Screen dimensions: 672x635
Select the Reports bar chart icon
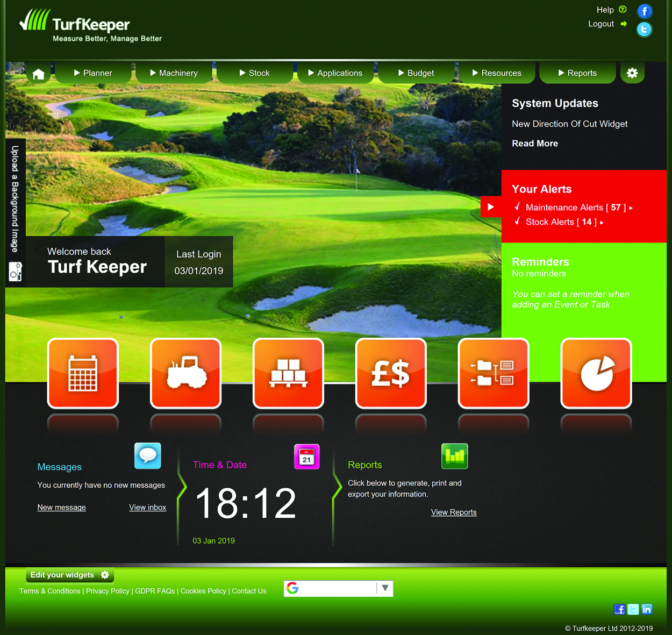[x=455, y=456]
